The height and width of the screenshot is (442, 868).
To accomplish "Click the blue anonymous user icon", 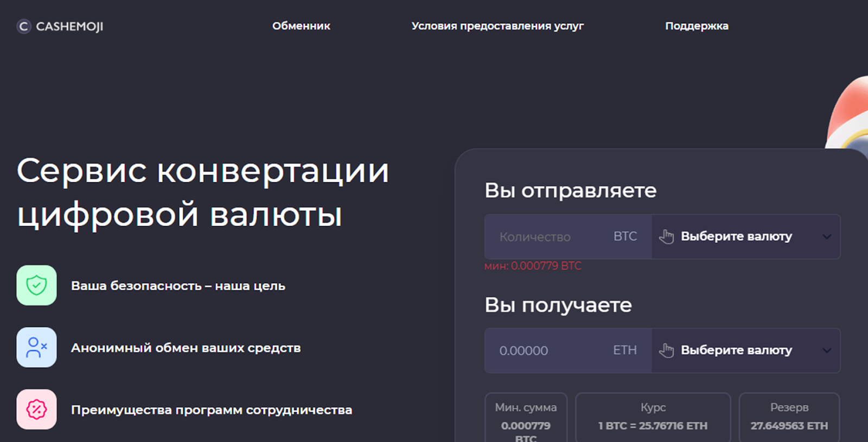I will pos(36,347).
